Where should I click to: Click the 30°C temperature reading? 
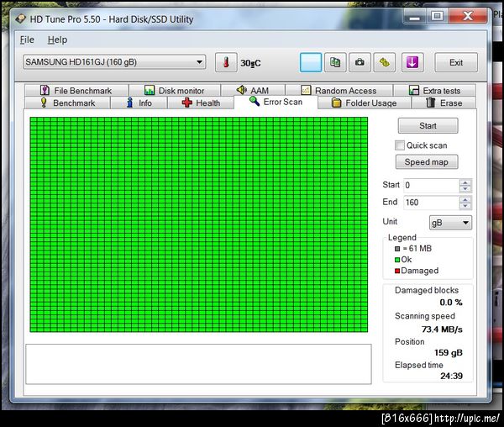[250, 63]
